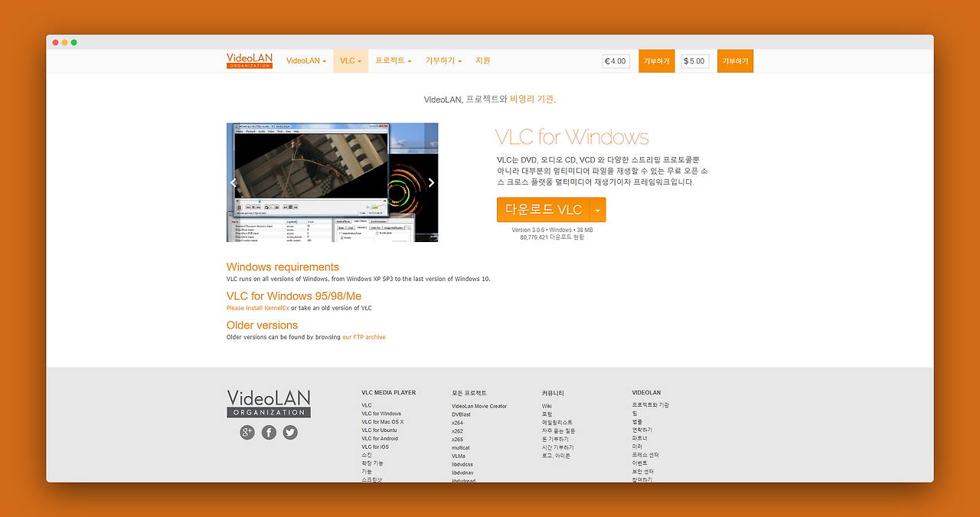Click the VLC screenshot carousel image
980x517 pixels.
coord(332,182)
